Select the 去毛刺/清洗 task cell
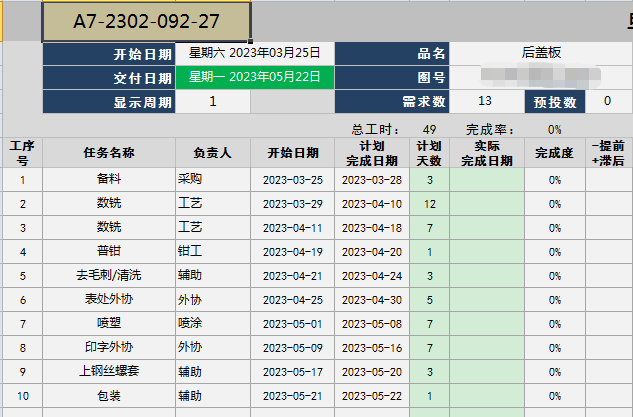Image resolution: width=633 pixels, height=417 pixels. (x=109, y=276)
